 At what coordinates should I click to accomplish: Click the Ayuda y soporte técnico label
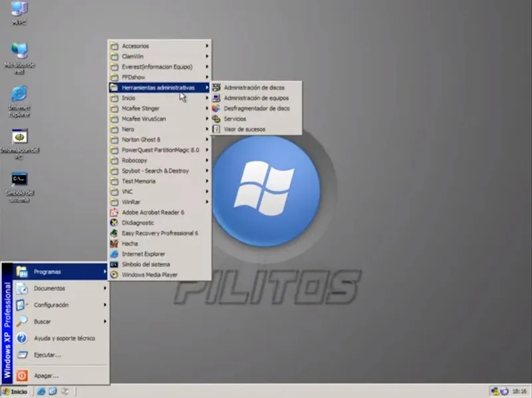click(x=65, y=339)
